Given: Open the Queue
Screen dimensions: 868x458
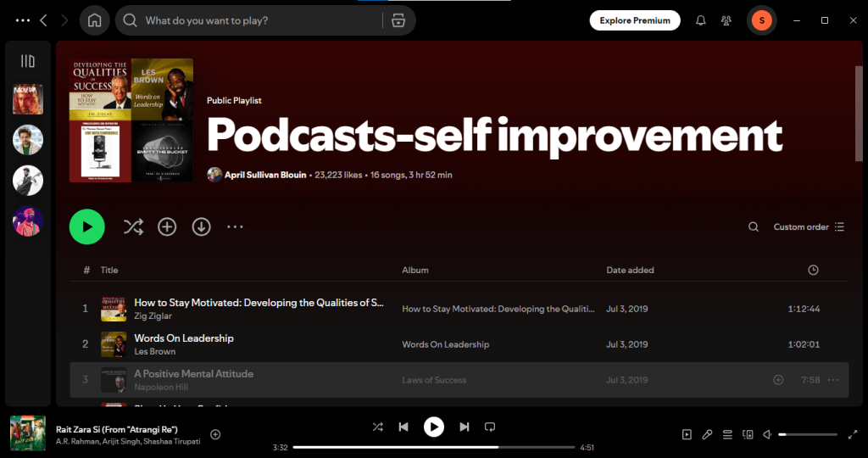Looking at the screenshot, I should pyautogui.click(x=727, y=435).
